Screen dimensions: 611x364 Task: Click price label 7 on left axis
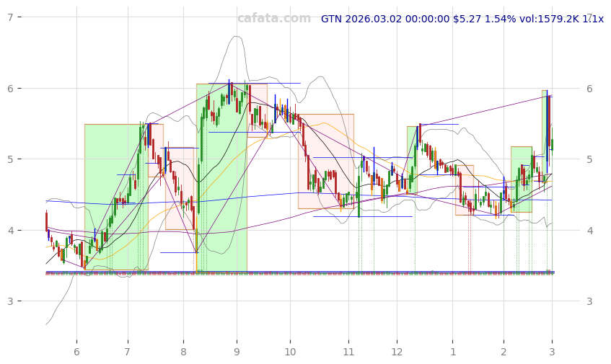coord(9,17)
